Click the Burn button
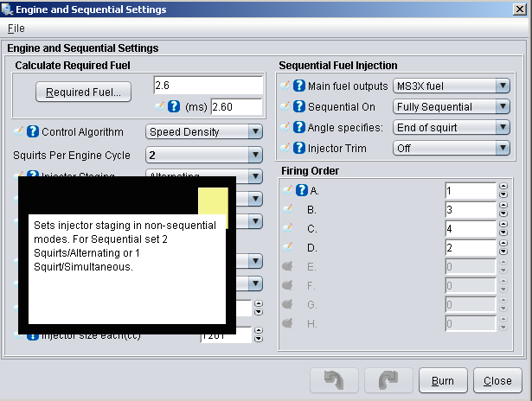Image resolution: width=532 pixels, height=401 pixels. [443, 380]
